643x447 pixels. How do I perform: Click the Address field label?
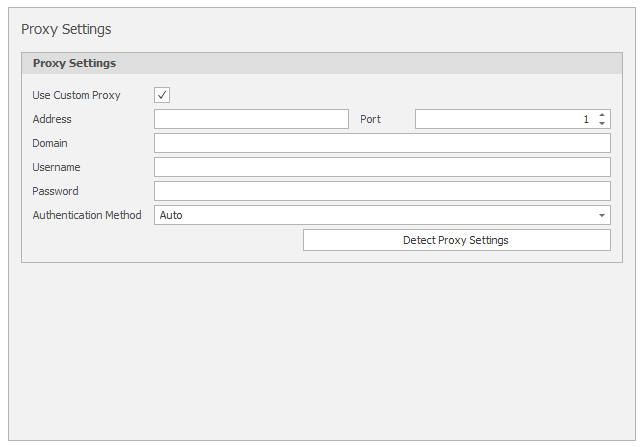point(52,119)
